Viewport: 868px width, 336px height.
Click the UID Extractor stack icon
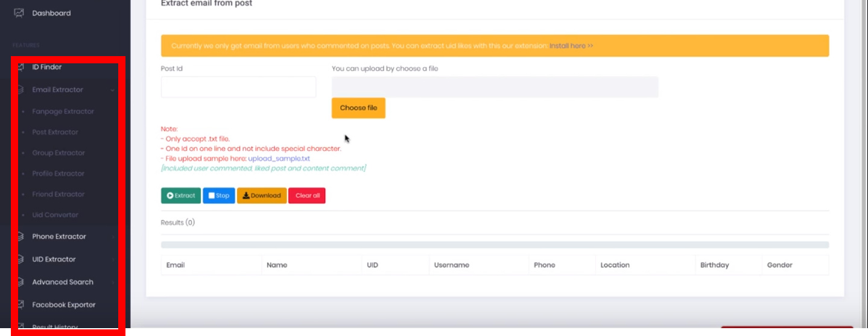[x=20, y=259]
